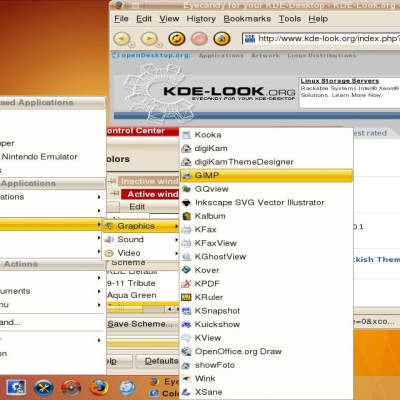The width and height of the screenshot is (400, 400).
Task: Select the red Active window title bar preview
Action: coord(150,194)
